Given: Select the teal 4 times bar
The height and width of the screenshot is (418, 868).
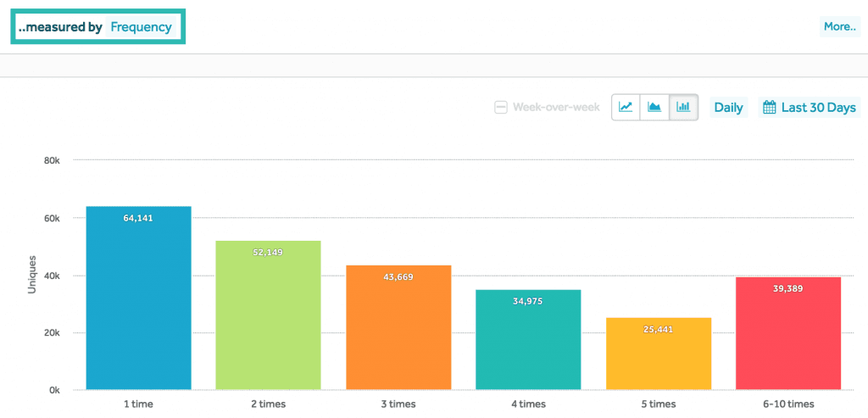Looking at the screenshot, I should tap(528, 343).
